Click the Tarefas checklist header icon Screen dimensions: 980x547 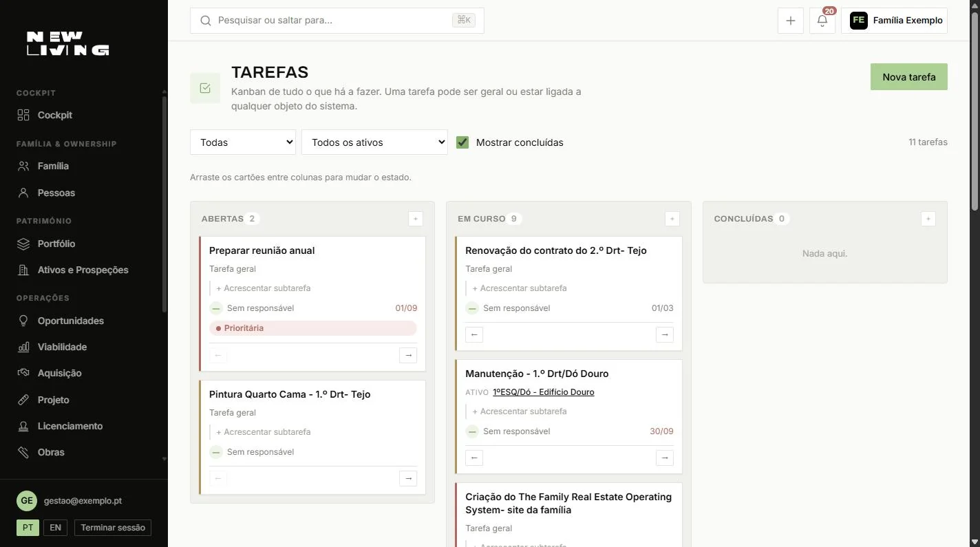click(205, 88)
